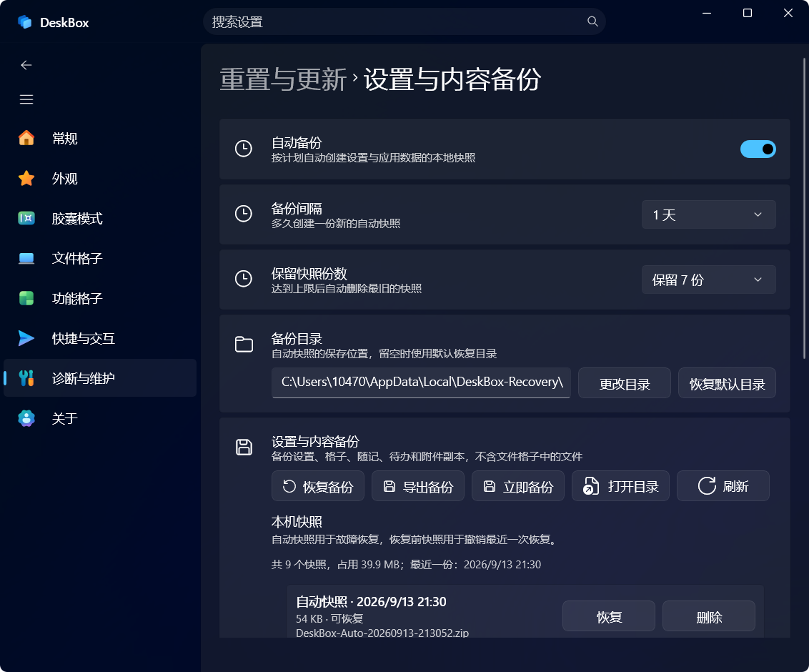Click the capsule icon beside 胶囊模式

pyautogui.click(x=26, y=218)
